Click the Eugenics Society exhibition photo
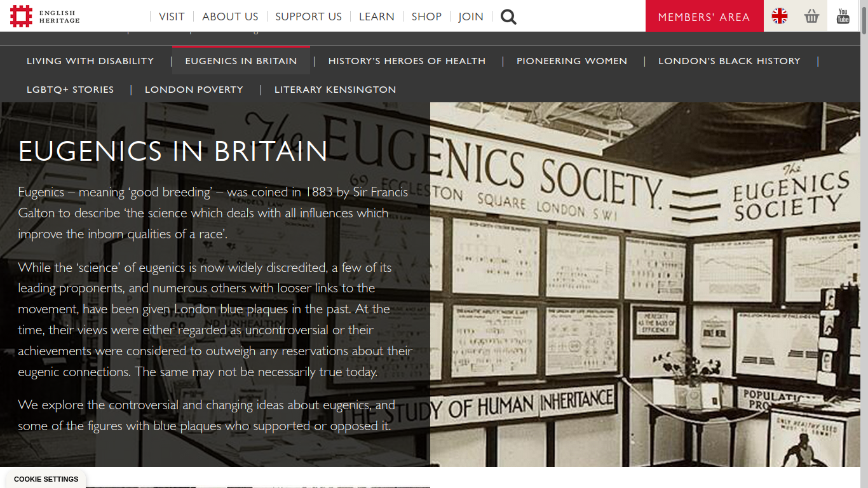The width and height of the screenshot is (868, 488). [x=645, y=285]
